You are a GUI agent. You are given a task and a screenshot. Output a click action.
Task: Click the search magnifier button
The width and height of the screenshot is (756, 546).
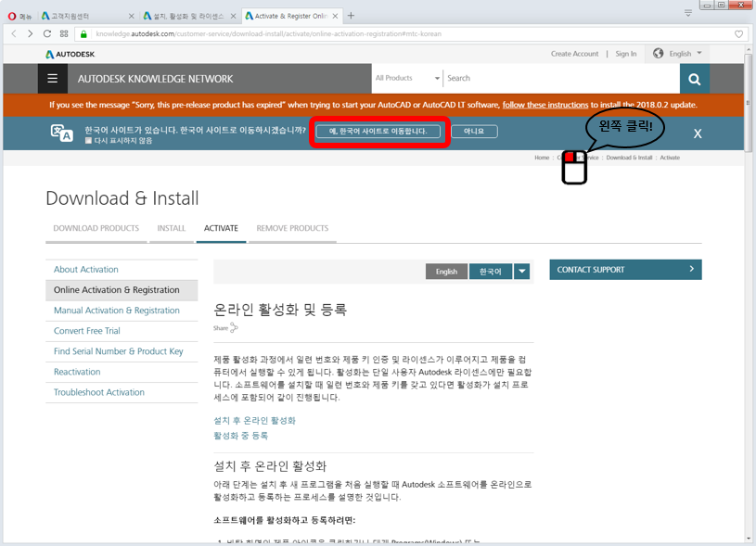(x=694, y=79)
